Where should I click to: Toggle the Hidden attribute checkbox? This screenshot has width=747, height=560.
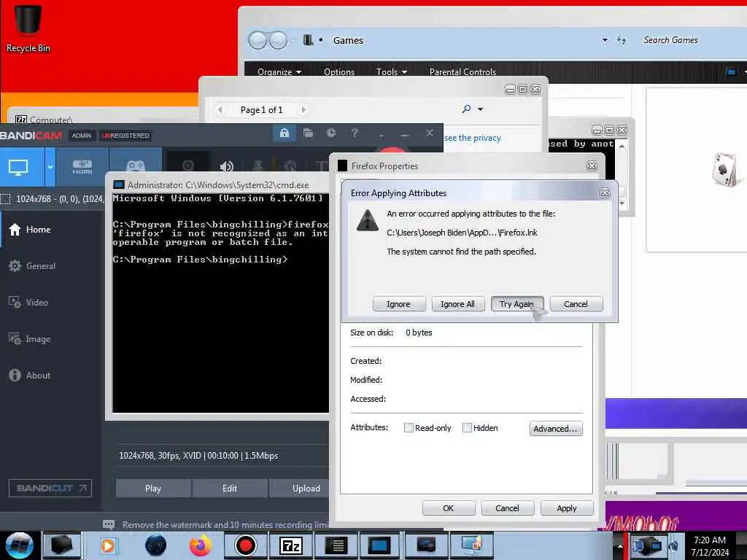click(x=468, y=427)
